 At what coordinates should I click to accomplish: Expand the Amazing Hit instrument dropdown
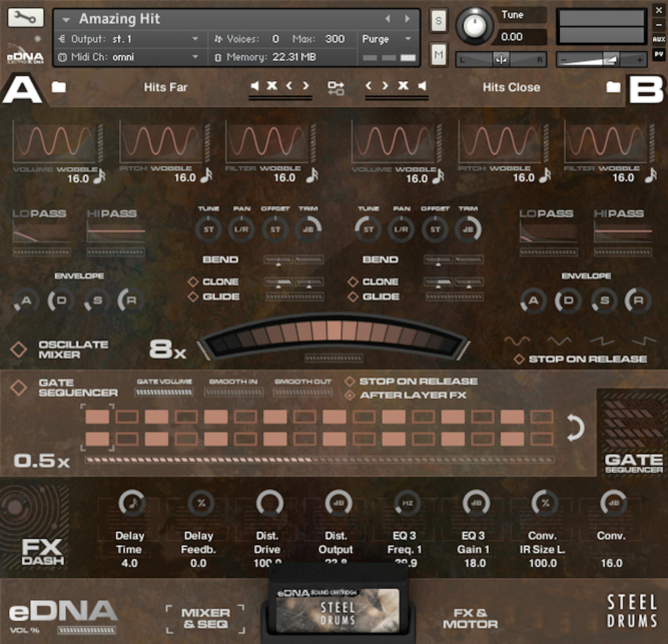66,20
